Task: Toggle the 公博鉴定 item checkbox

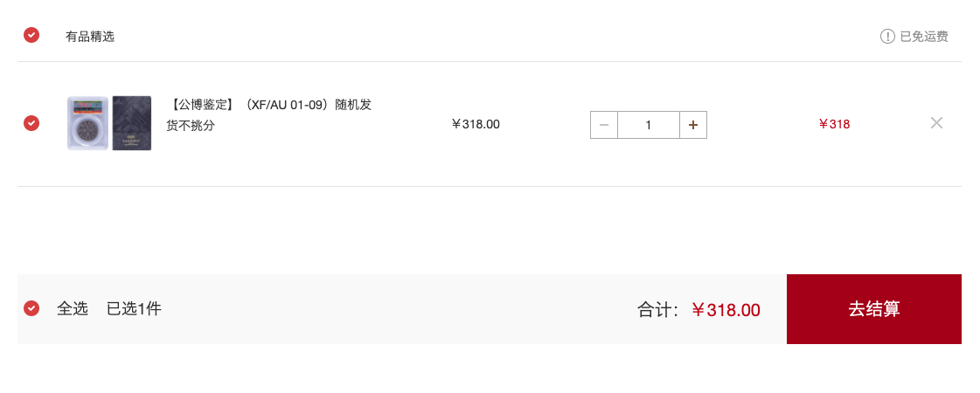Action: [x=31, y=123]
